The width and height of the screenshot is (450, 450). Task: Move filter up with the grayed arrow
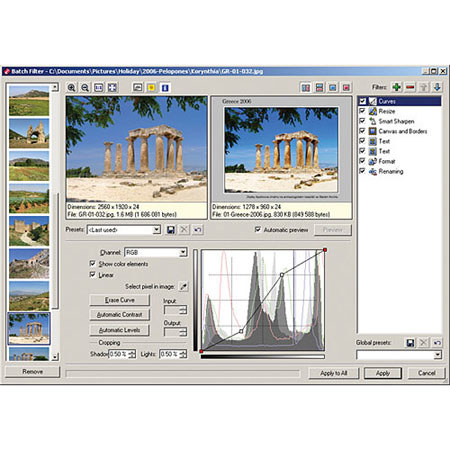click(424, 87)
